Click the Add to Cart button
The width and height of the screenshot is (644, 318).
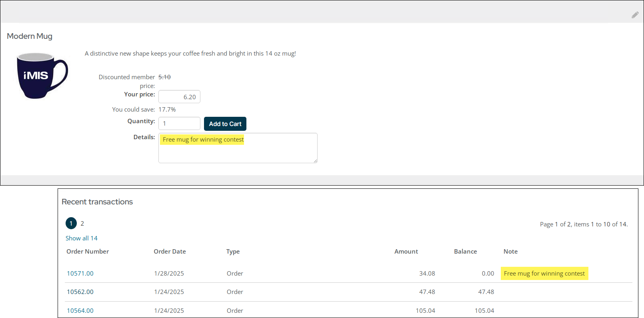coord(225,124)
